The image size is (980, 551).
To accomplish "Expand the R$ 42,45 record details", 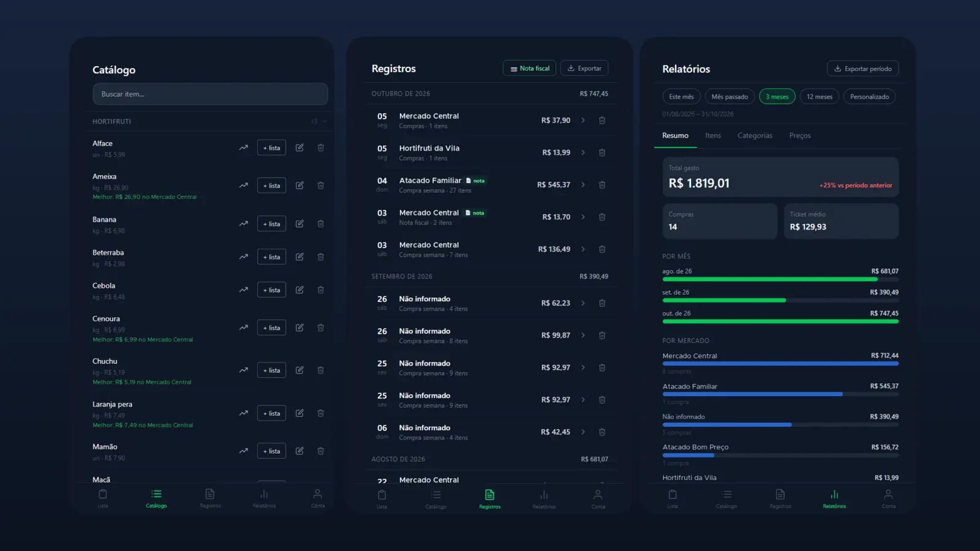I will pyautogui.click(x=583, y=432).
